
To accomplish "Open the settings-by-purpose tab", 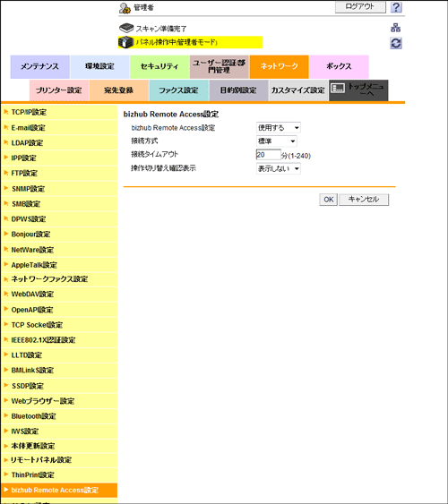I will pyautogui.click(x=238, y=90).
